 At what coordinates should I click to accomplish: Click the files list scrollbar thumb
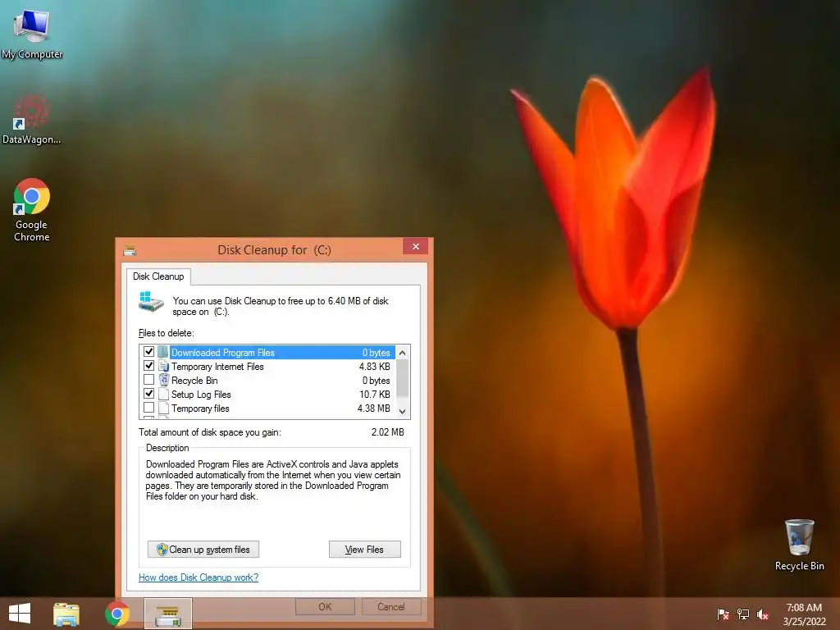point(402,378)
